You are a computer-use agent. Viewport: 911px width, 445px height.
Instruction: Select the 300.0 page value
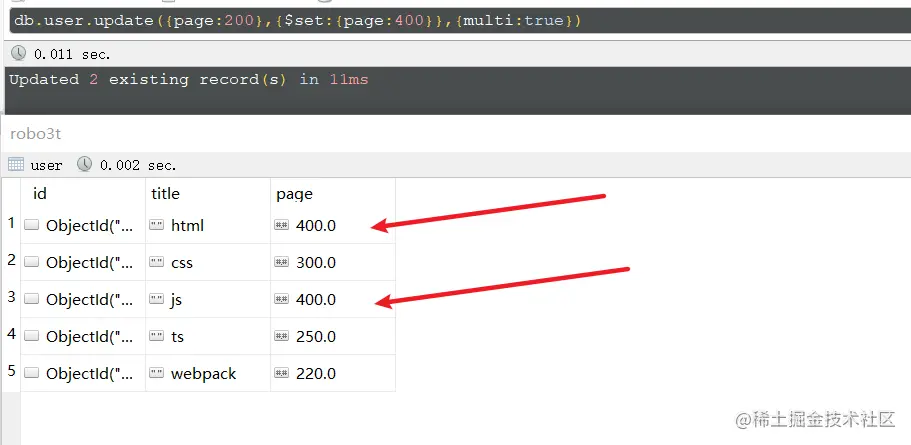[x=315, y=263]
